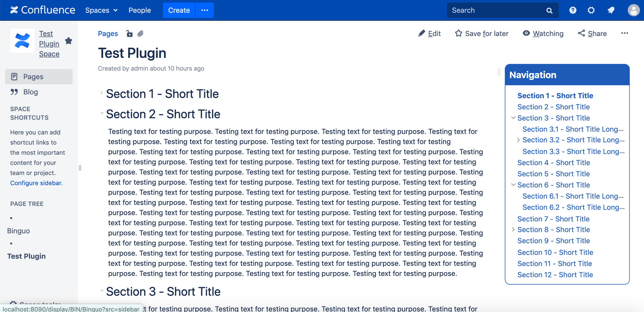
Task: Go to Section 11 in Navigation
Action: 554,263
